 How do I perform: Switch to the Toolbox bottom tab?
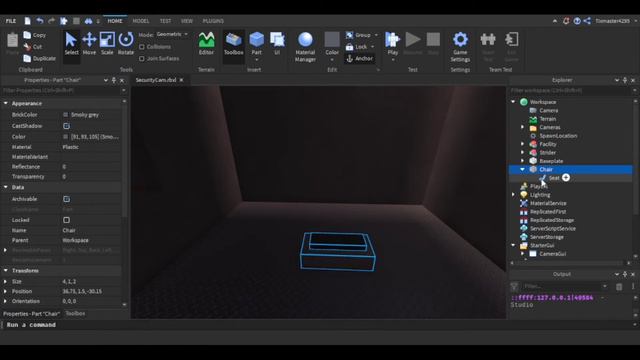76,313
